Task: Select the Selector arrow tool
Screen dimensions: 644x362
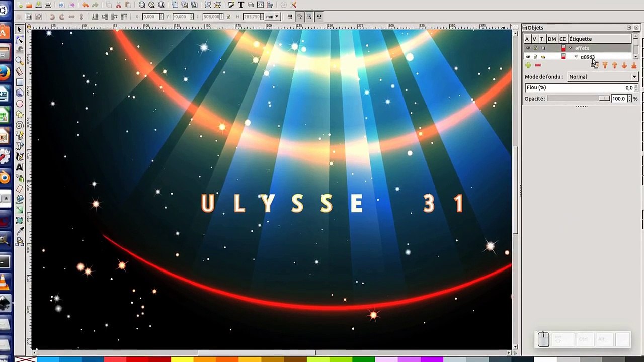Action: pos(20,29)
